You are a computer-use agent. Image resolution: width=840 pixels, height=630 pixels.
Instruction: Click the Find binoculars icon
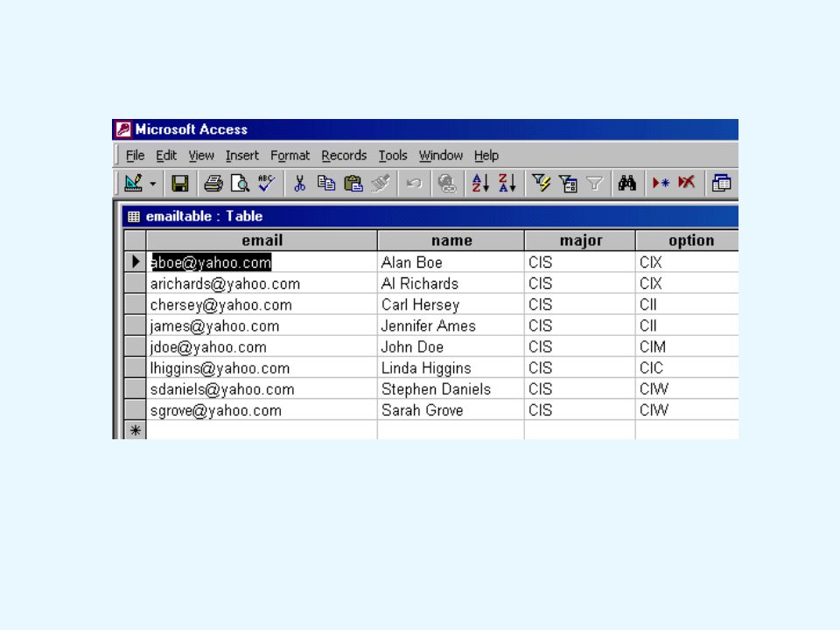click(x=627, y=184)
